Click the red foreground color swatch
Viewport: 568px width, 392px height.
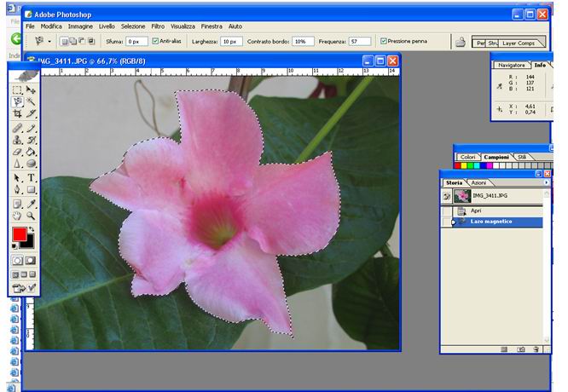click(x=20, y=234)
